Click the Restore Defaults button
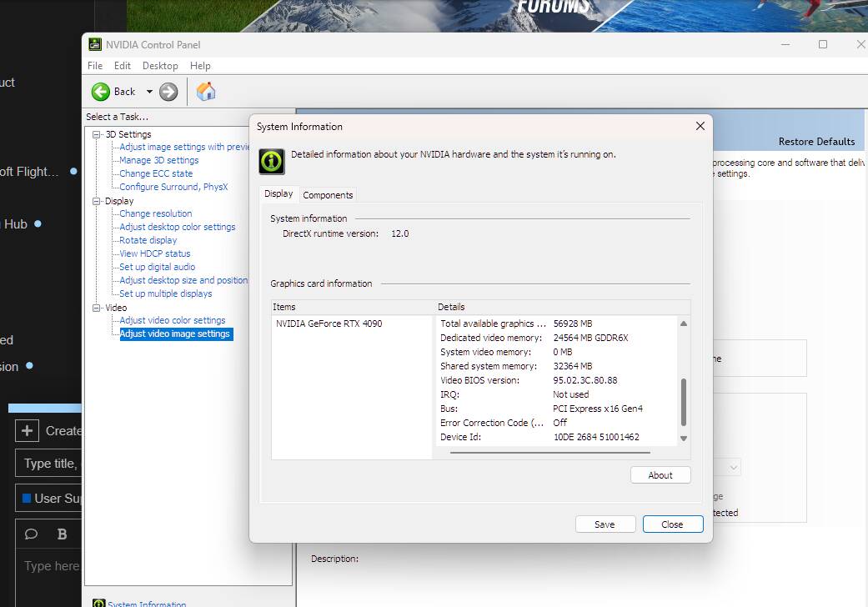This screenshot has height=607, width=868. (816, 142)
